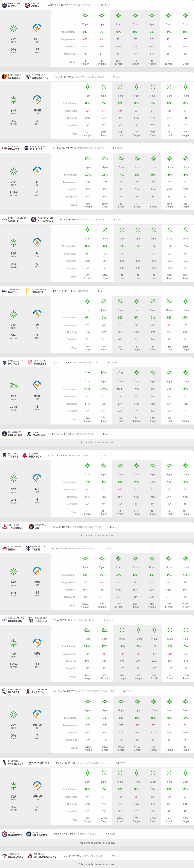Click the Chicago Cubs team logo
Screen dimensions: 194x868
tap(27, 5)
